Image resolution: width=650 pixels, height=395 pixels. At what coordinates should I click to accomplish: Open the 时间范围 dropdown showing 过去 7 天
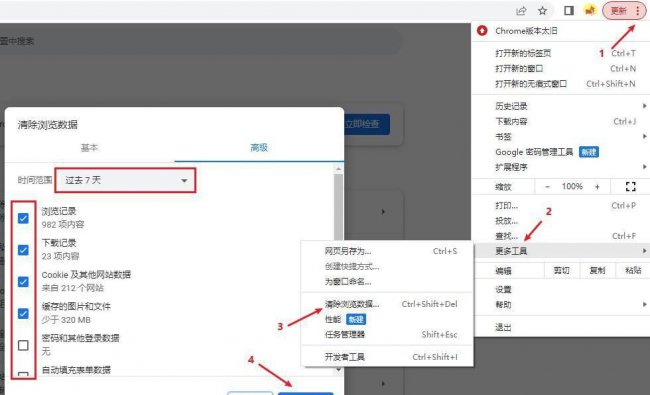pos(125,180)
